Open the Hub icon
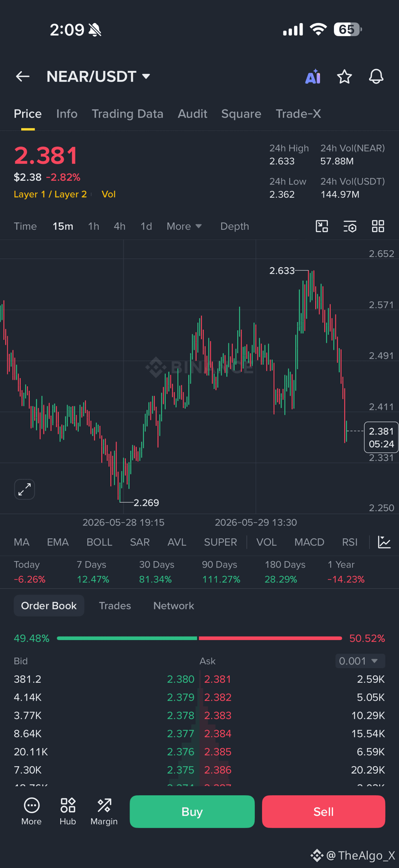The width and height of the screenshot is (399, 868). [x=68, y=811]
